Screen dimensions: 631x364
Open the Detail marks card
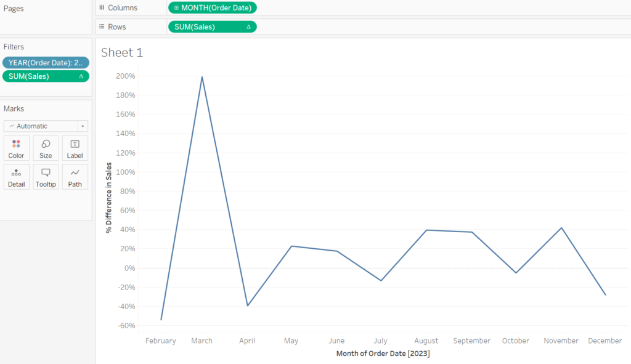tap(16, 177)
